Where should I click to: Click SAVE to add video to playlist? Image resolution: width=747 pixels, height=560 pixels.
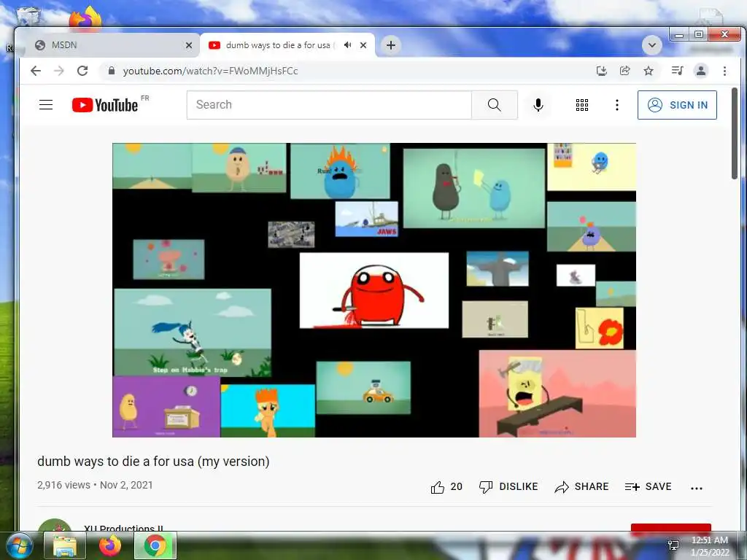click(x=648, y=486)
